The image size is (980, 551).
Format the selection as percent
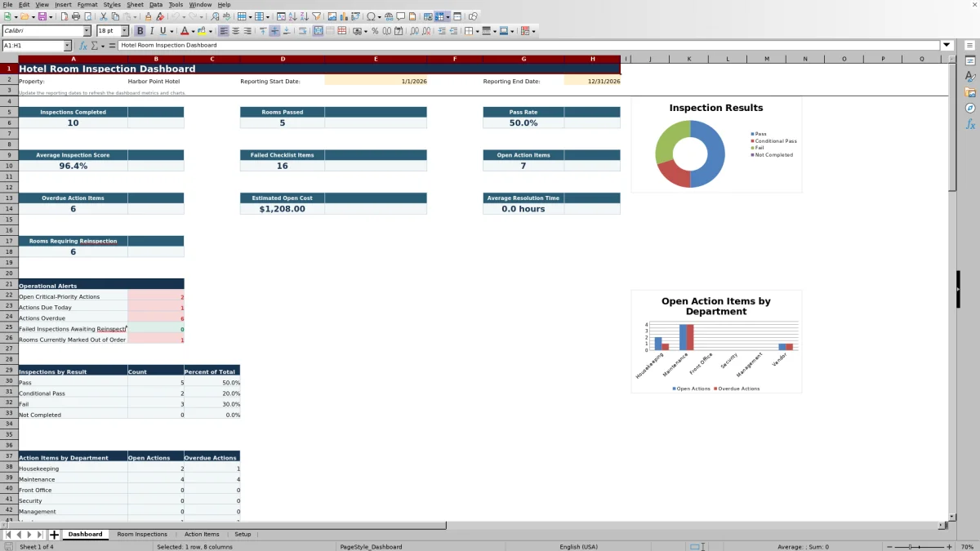[375, 31]
